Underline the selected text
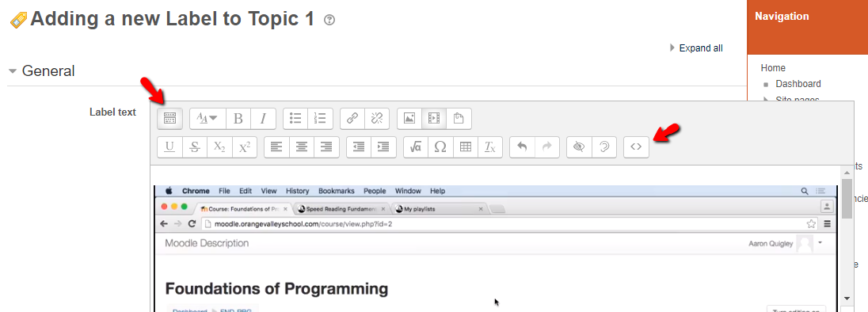The height and width of the screenshot is (312, 868). (x=170, y=147)
